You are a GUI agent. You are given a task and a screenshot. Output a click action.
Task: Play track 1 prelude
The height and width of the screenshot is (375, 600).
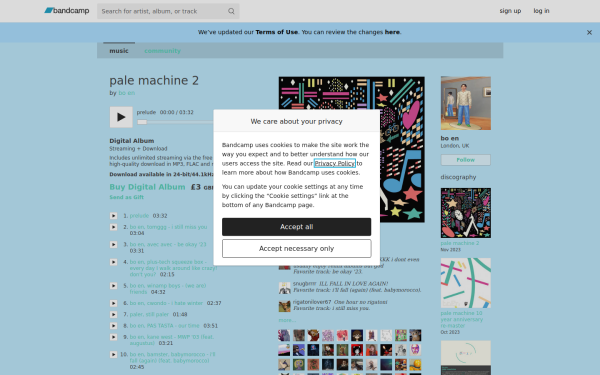point(114,216)
